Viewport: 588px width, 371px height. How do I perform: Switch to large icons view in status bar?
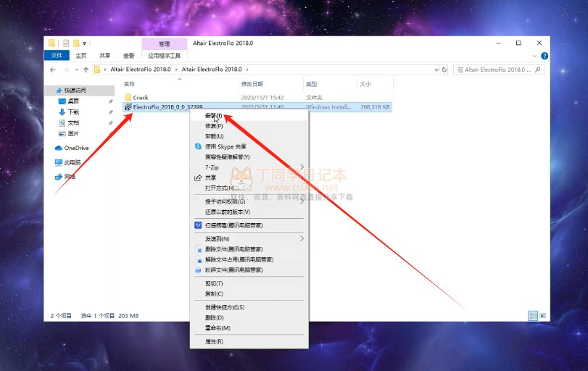coord(543,315)
